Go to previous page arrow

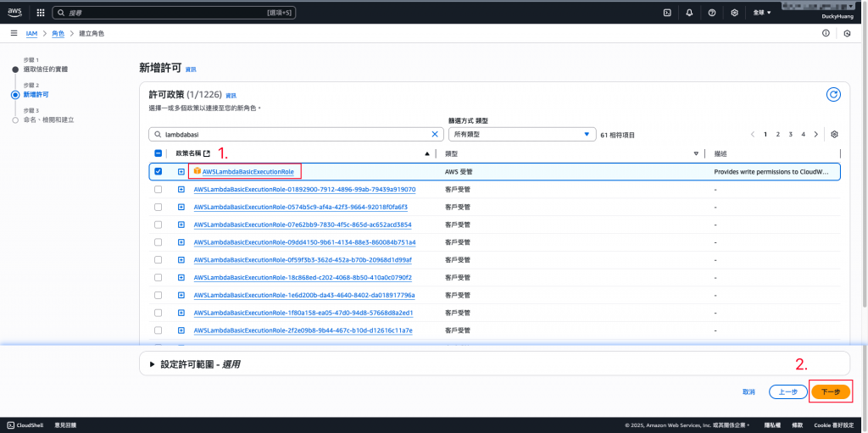coord(753,134)
